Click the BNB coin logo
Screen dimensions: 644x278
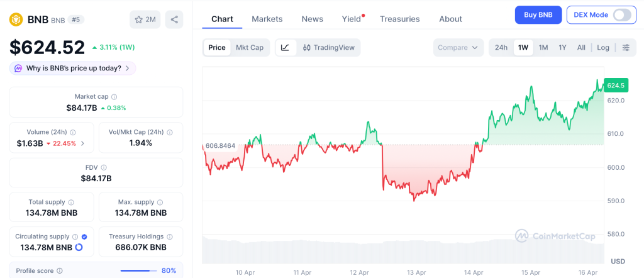point(15,19)
